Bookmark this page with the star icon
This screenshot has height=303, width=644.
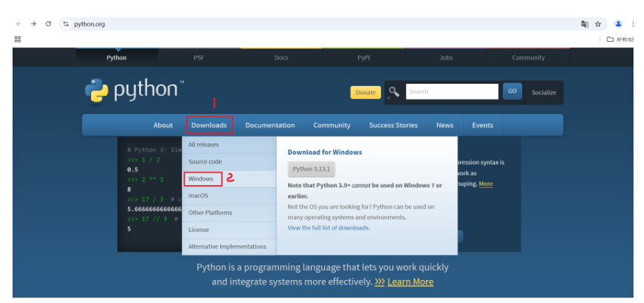pyautogui.click(x=598, y=24)
